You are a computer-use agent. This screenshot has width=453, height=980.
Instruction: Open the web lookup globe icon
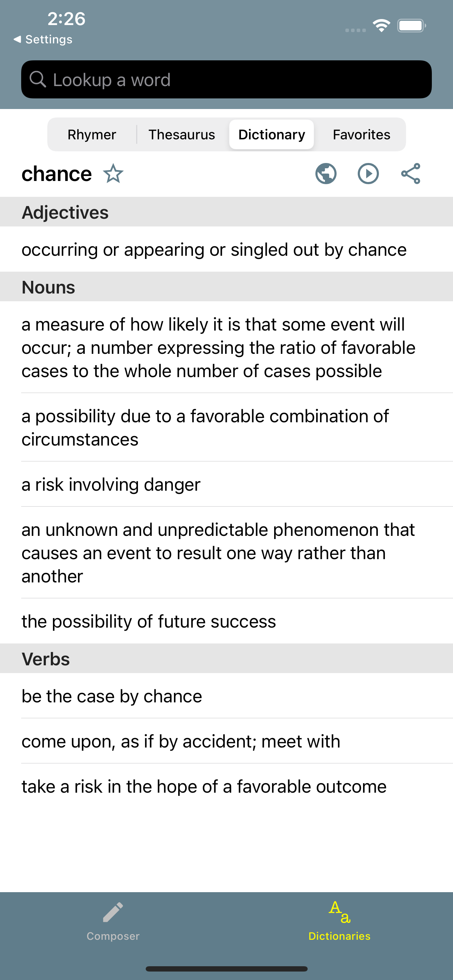pos(326,174)
